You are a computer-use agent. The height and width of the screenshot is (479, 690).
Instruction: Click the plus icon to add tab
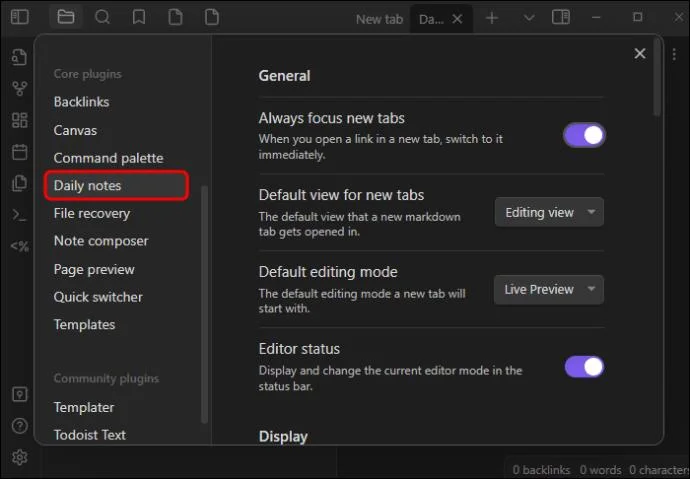click(x=492, y=18)
